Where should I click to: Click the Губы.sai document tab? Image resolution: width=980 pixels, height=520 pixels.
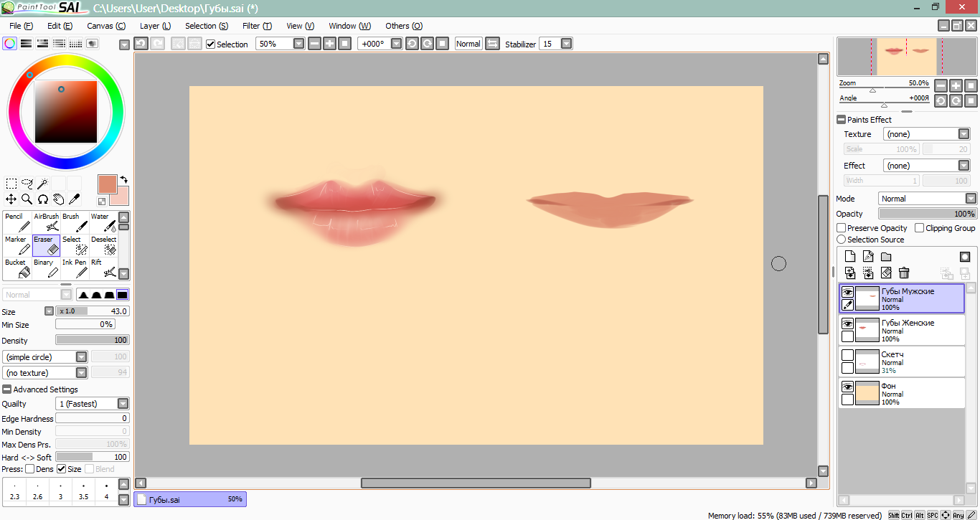pyautogui.click(x=190, y=499)
